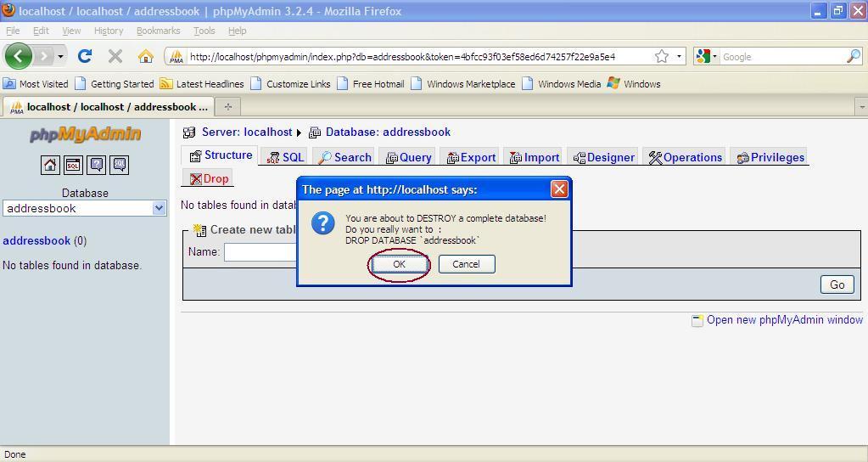The height and width of the screenshot is (462, 868).
Task: Confirm drop database with OK button
Action: click(x=399, y=264)
